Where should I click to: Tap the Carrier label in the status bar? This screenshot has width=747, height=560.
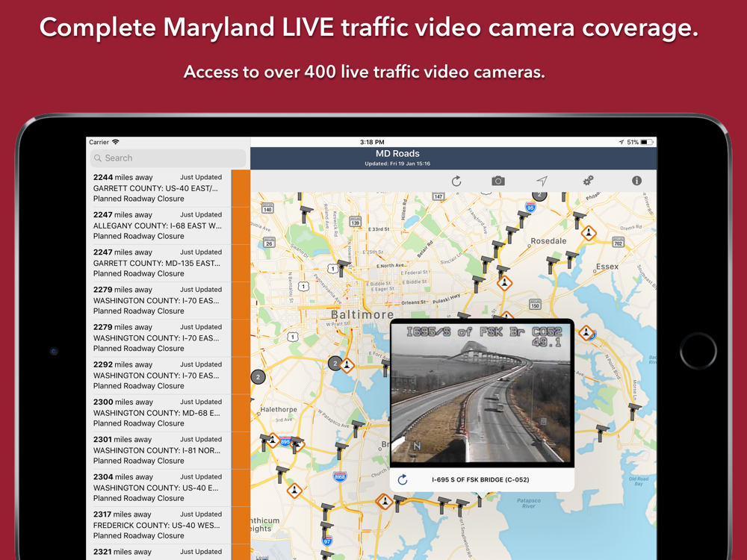(x=99, y=142)
